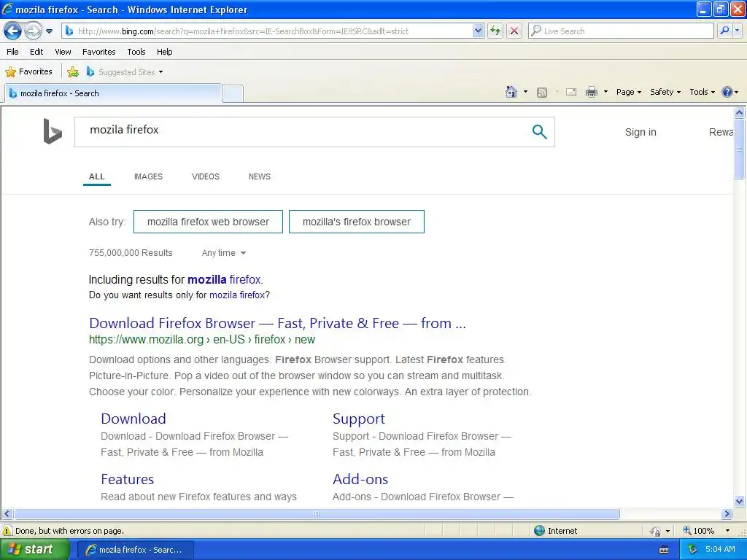Click the Live Search box
The height and width of the screenshot is (560, 747).
(x=621, y=31)
